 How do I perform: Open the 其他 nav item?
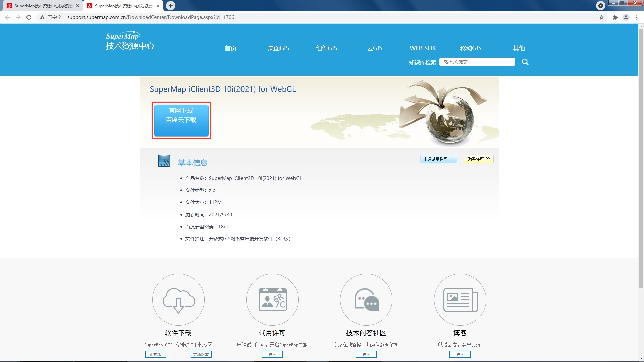pyautogui.click(x=519, y=48)
